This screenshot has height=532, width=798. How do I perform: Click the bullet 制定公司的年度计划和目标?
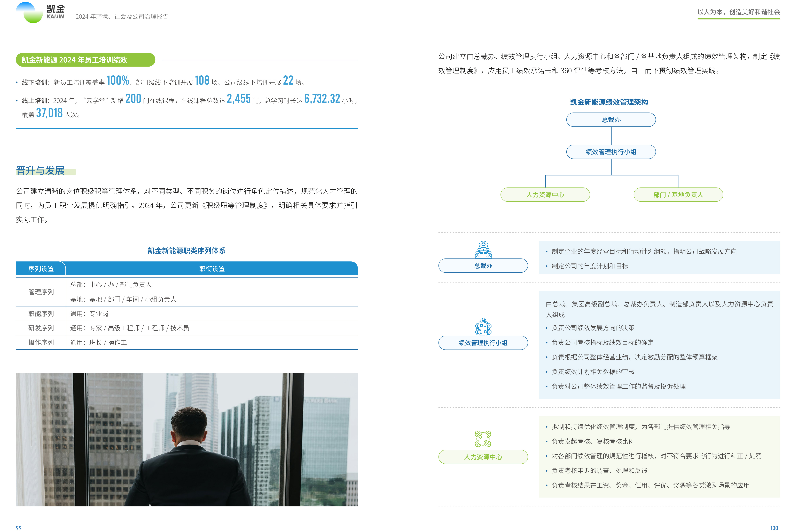[590, 266]
